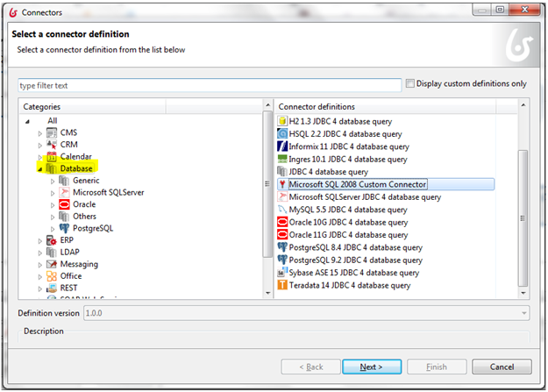This screenshot has height=392, width=548.
Task: Click the Categories scrollbar up arrow
Action: click(x=267, y=105)
